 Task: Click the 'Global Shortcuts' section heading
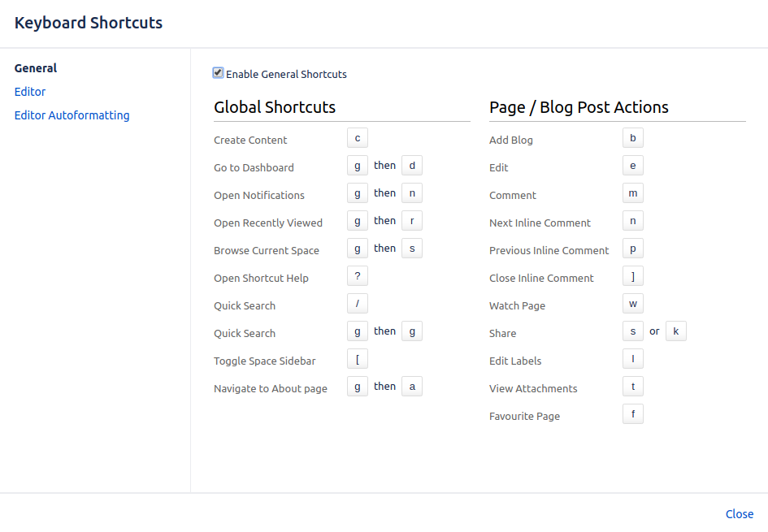[x=275, y=107]
